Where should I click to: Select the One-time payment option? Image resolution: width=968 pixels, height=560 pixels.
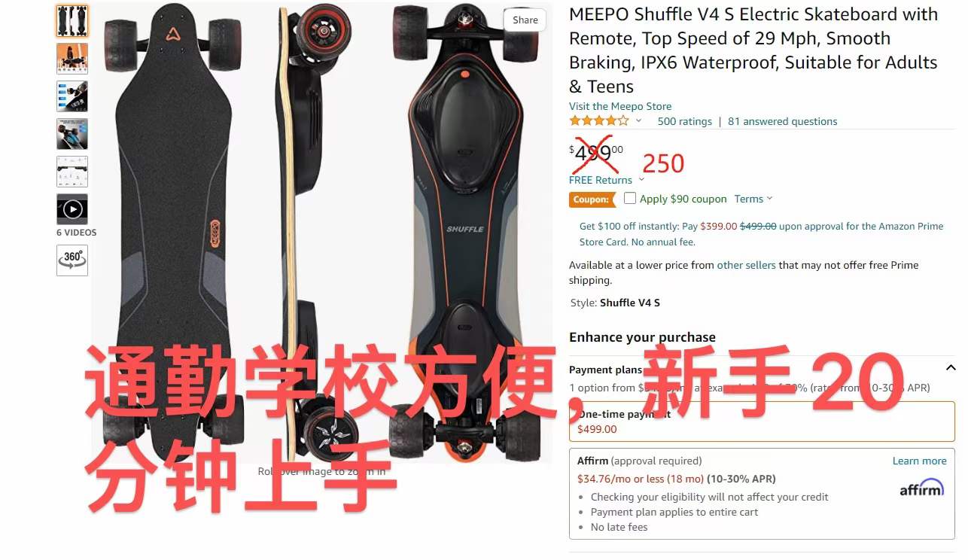coord(763,422)
